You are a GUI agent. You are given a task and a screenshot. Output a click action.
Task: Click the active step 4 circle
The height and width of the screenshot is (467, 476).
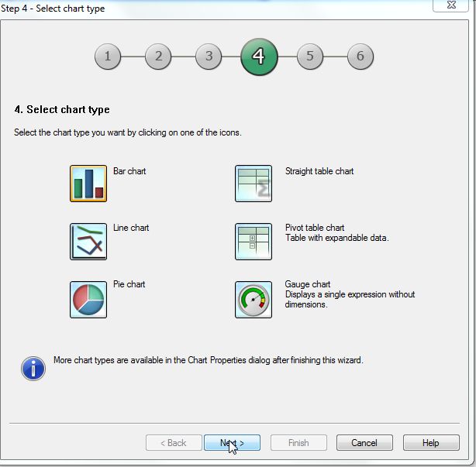click(259, 57)
